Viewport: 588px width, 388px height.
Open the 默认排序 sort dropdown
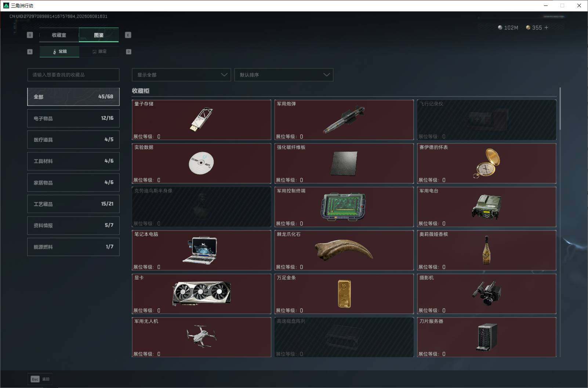click(x=284, y=75)
